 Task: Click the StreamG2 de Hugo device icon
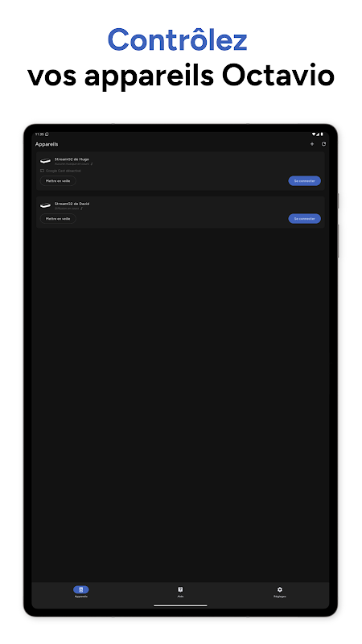(x=45, y=161)
